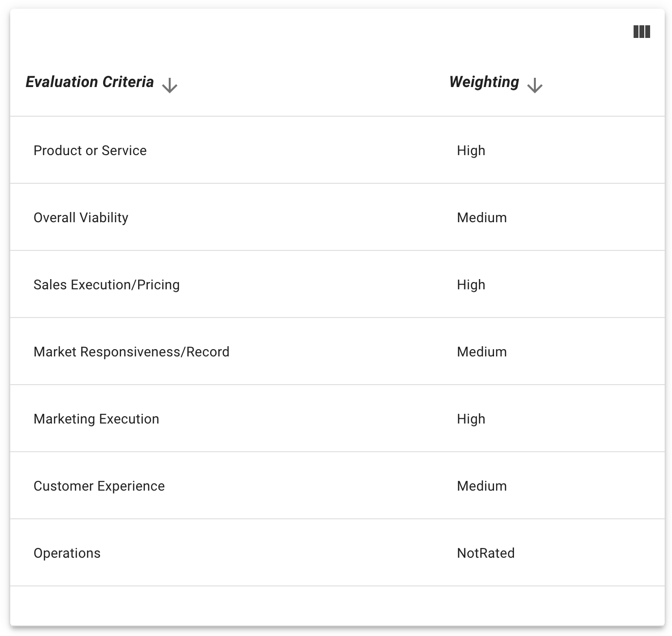Image resolution: width=672 pixels, height=636 pixels.
Task: Click empty footer row below Operations
Action: 337,605
